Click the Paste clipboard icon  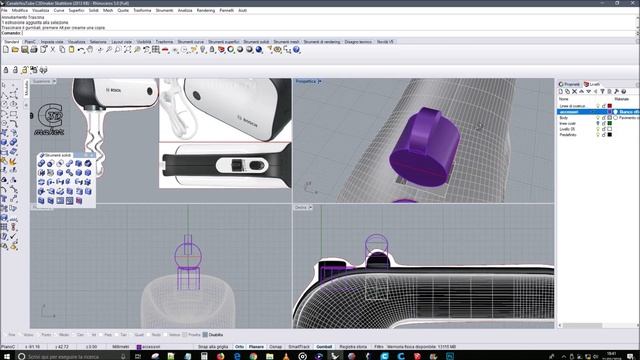click(71, 50)
